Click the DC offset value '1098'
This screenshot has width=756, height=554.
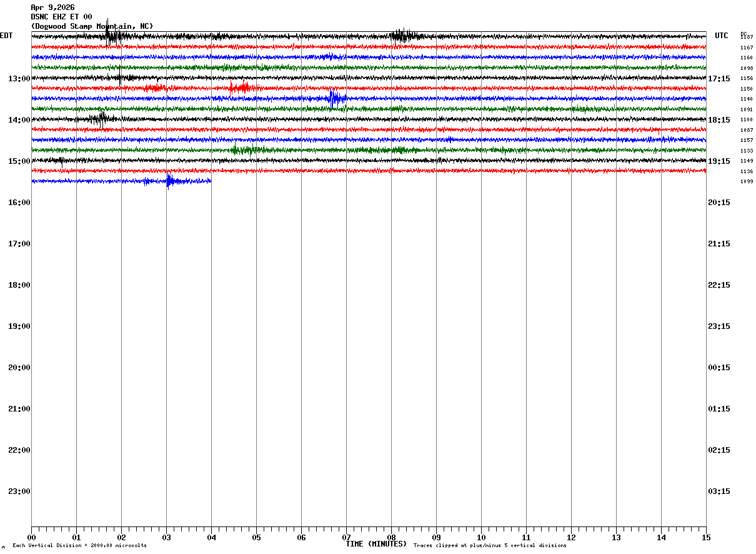[747, 68]
